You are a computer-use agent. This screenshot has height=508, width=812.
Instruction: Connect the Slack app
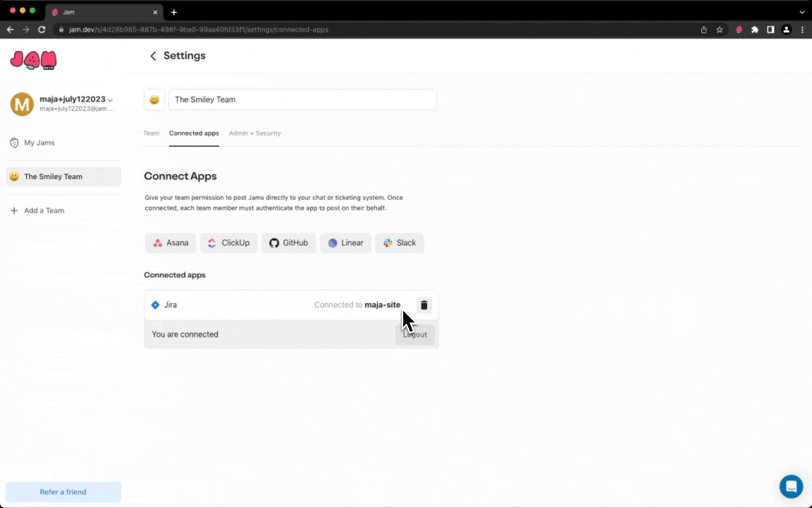[399, 243]
